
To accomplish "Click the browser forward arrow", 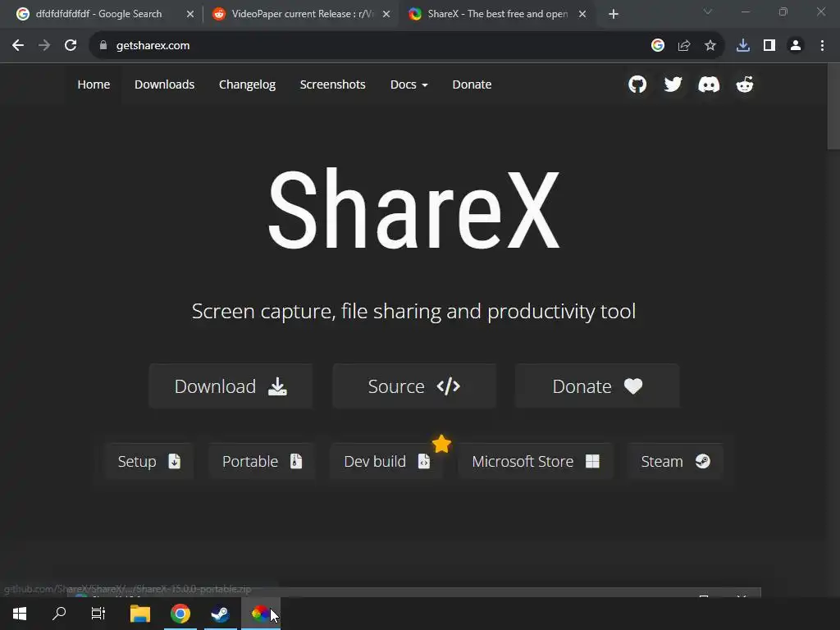I will point(44,46).
